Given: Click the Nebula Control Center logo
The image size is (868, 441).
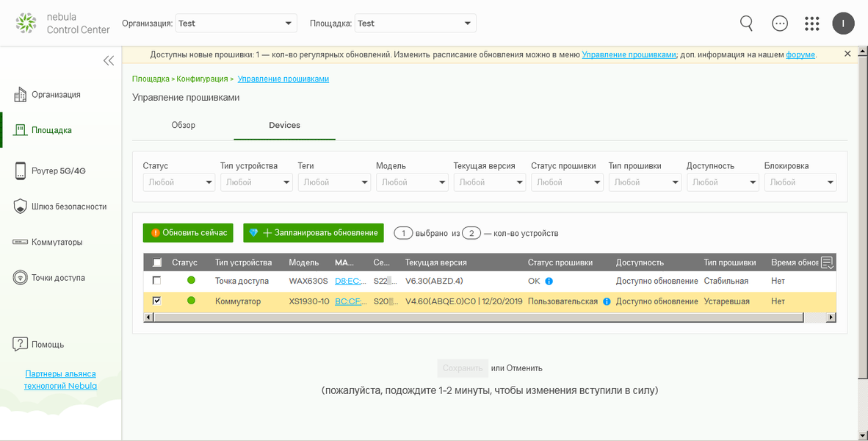Looking at the screenshot, I should [62, 24].
